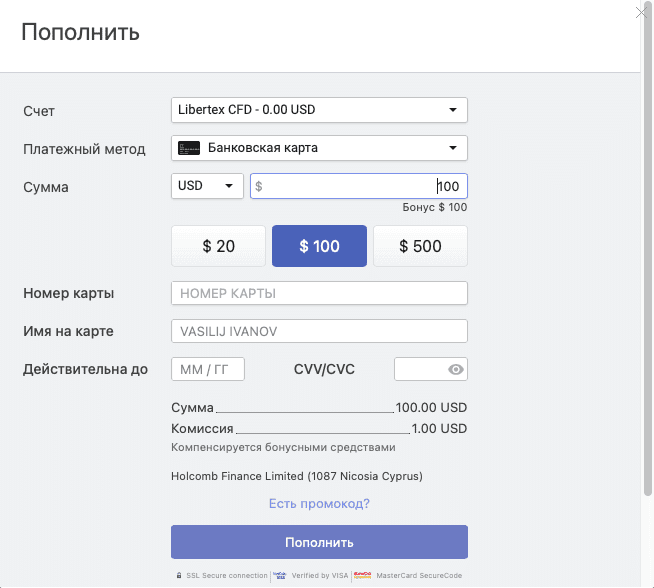Open the Есть промокод? link
Viewport: 654px width, 588px height.
(x=319, y=504)
